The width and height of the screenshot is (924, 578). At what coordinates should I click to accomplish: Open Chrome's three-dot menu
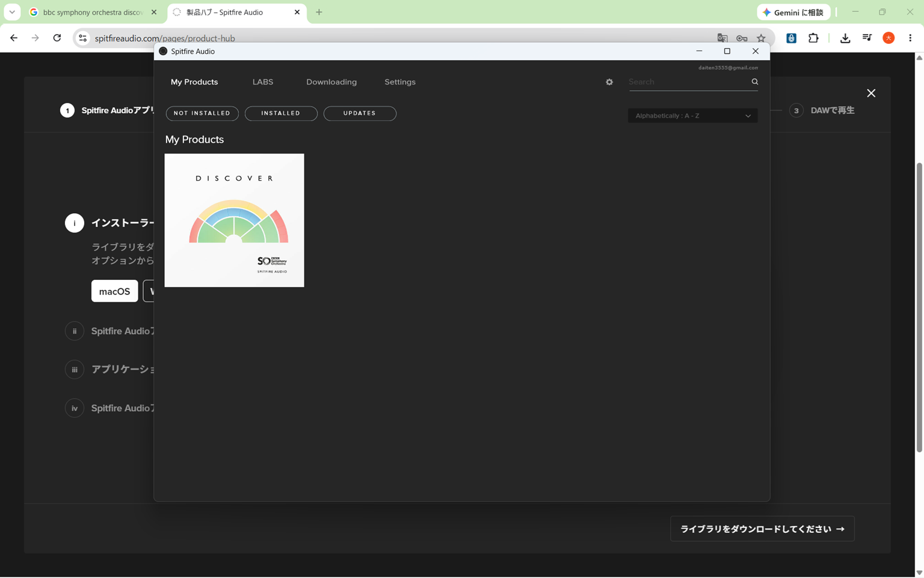click(910, 38)
